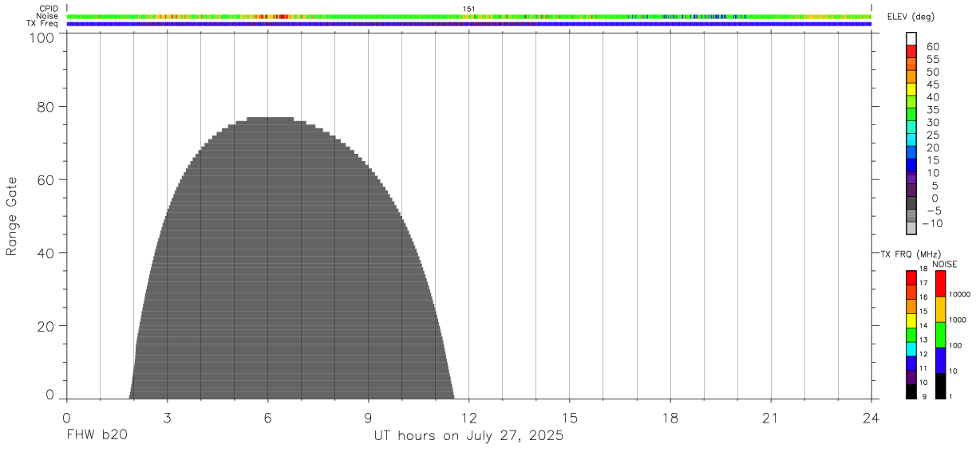The image size is (980, 452).
Task: Click the NOISE legend title
Action: (x=944, y=264)
